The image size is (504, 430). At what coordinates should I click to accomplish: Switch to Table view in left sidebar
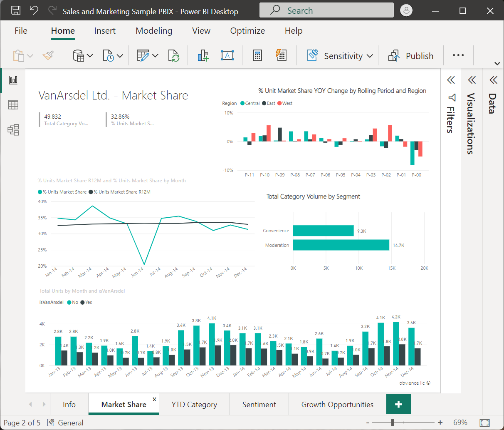[x=13, y=105]
